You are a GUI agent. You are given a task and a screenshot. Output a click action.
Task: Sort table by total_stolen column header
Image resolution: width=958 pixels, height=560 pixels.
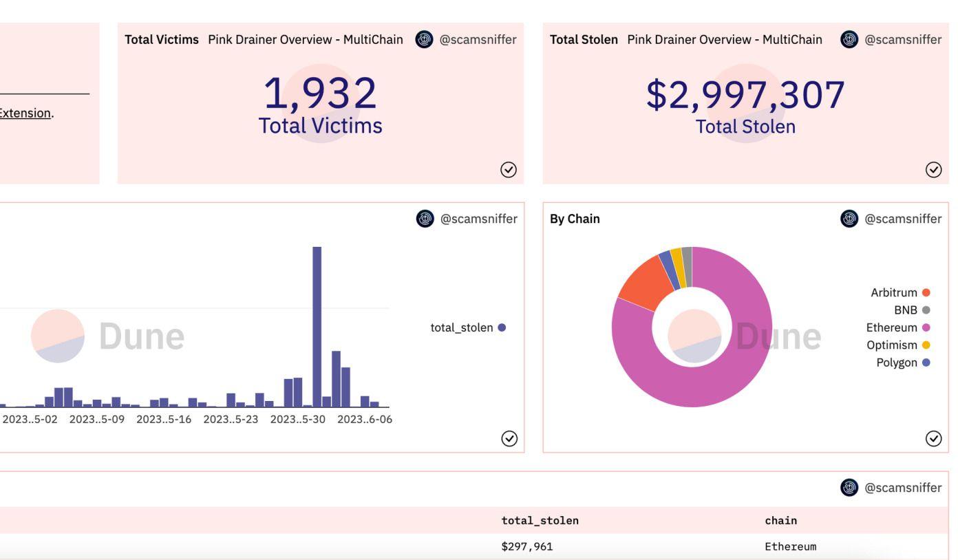pyautogui.click(x=540, y=521)
